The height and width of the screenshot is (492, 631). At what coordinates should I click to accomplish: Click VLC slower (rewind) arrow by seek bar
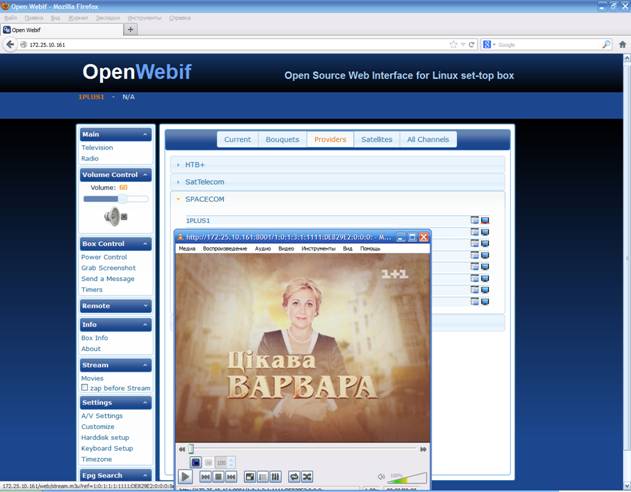point(182,449)
